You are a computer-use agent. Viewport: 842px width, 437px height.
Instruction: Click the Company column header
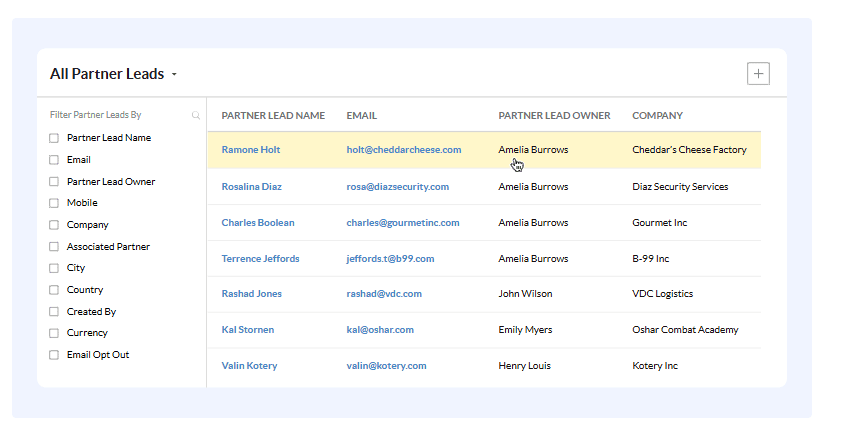pyautogui.click(x=657, y=116)
